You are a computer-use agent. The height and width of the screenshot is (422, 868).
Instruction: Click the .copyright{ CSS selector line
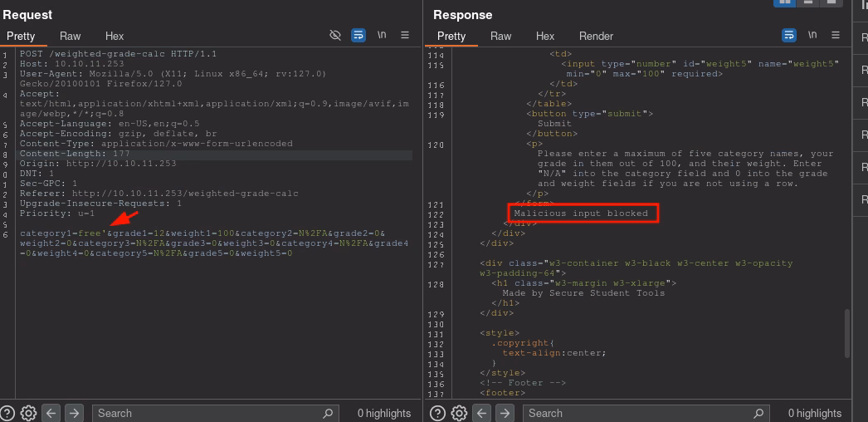(x=523, y=343)
